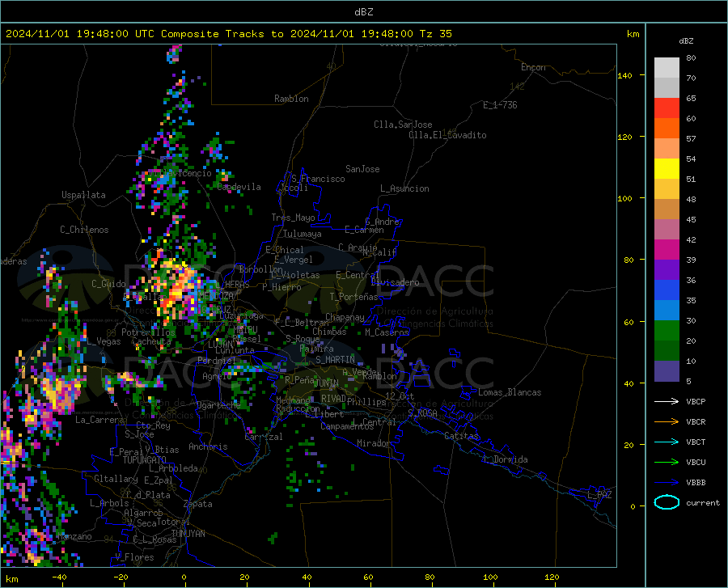Screen dimensions: 728x588
Task: Click the white VBCP arrow legend icon
Action: tap(667, 401)
